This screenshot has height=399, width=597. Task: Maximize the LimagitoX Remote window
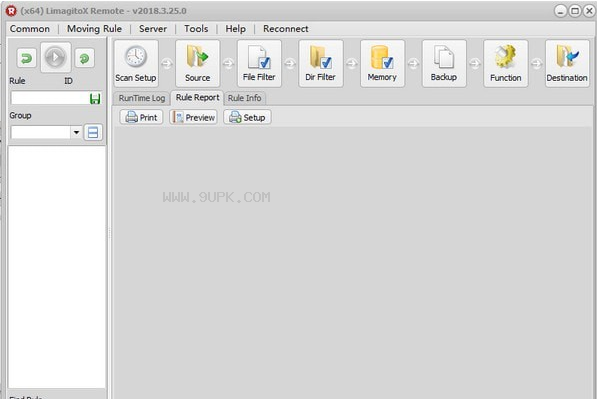pos(575,11)
